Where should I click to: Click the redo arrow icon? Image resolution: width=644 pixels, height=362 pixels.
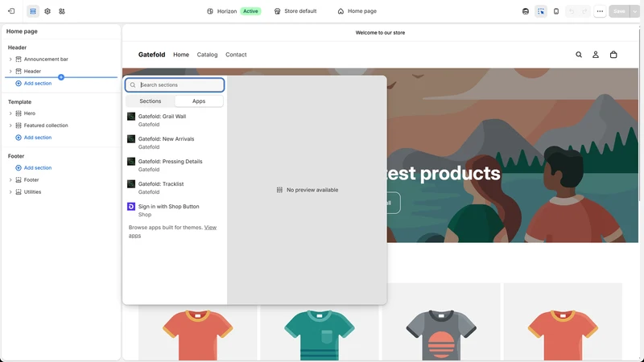(584, 11)
